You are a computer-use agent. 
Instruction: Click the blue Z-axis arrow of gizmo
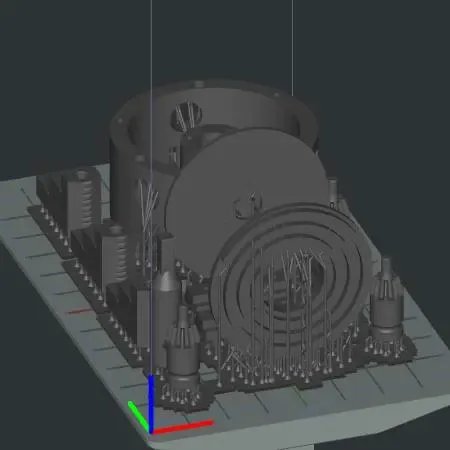coord(151,402)
